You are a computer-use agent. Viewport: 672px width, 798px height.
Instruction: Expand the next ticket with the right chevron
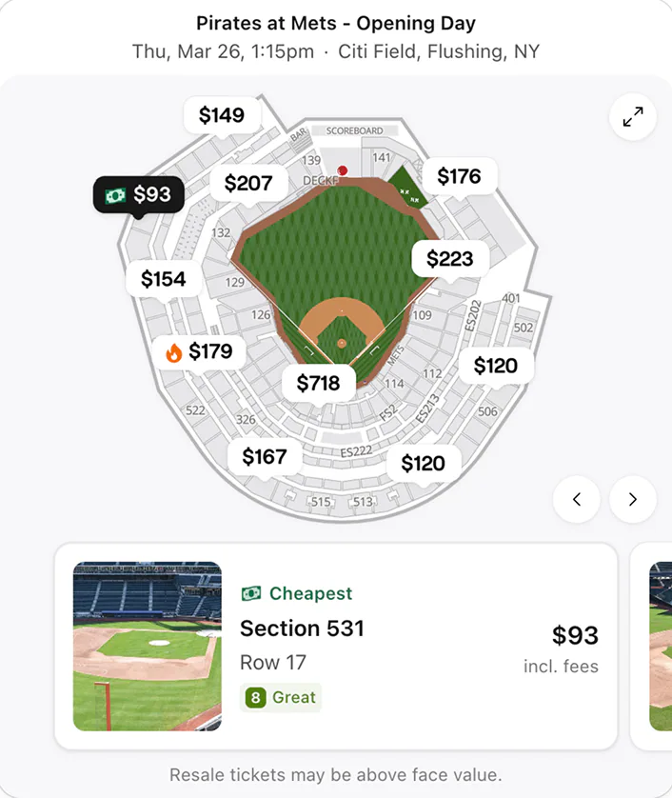tap(631, 499)
